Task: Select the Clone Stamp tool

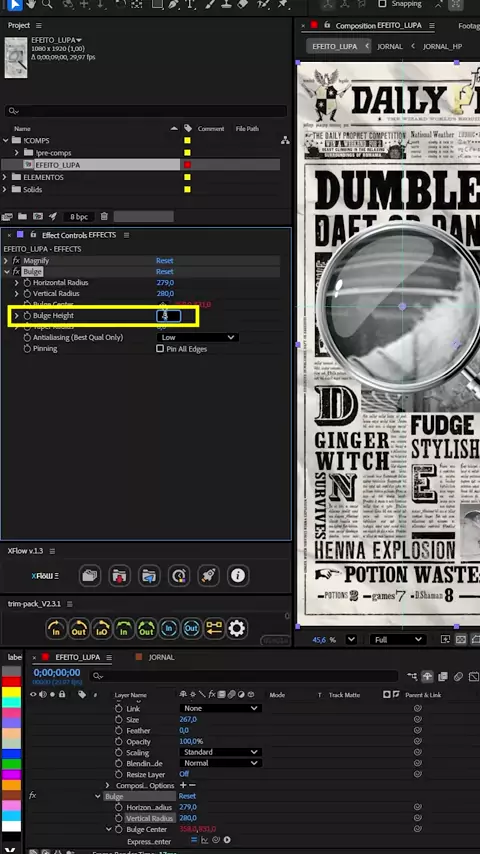Action: coord(227,4)
